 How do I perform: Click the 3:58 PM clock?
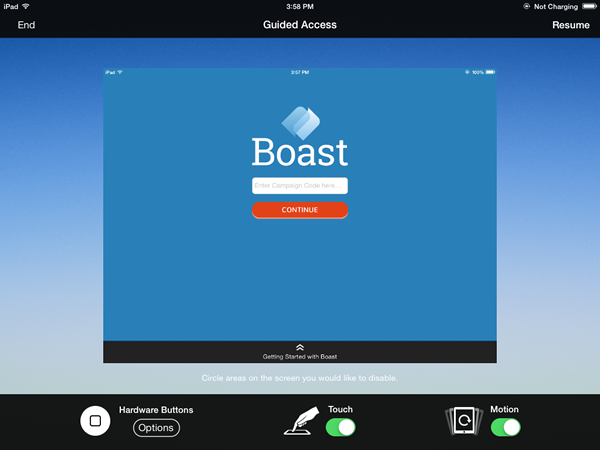click(x=300, y=7)
